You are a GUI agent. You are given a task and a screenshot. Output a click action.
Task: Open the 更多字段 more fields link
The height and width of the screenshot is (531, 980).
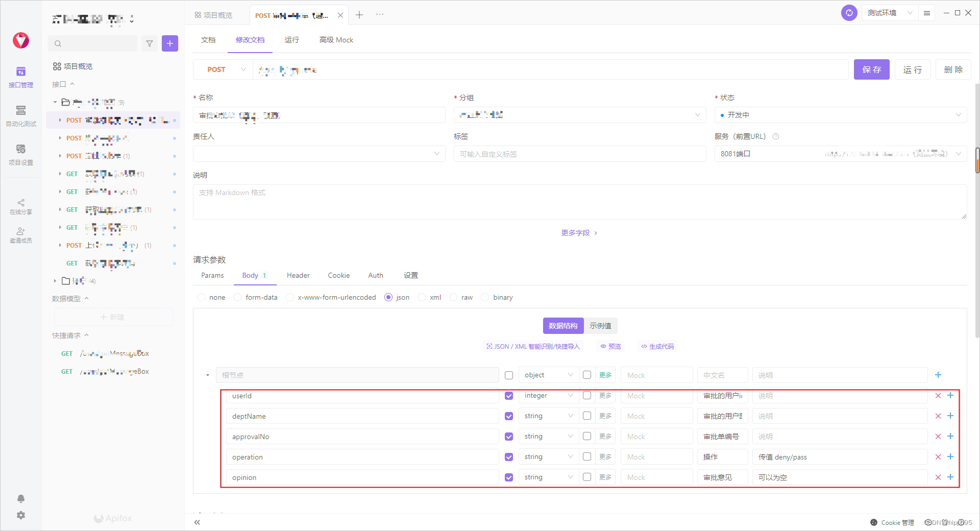[x=579, y=233]
